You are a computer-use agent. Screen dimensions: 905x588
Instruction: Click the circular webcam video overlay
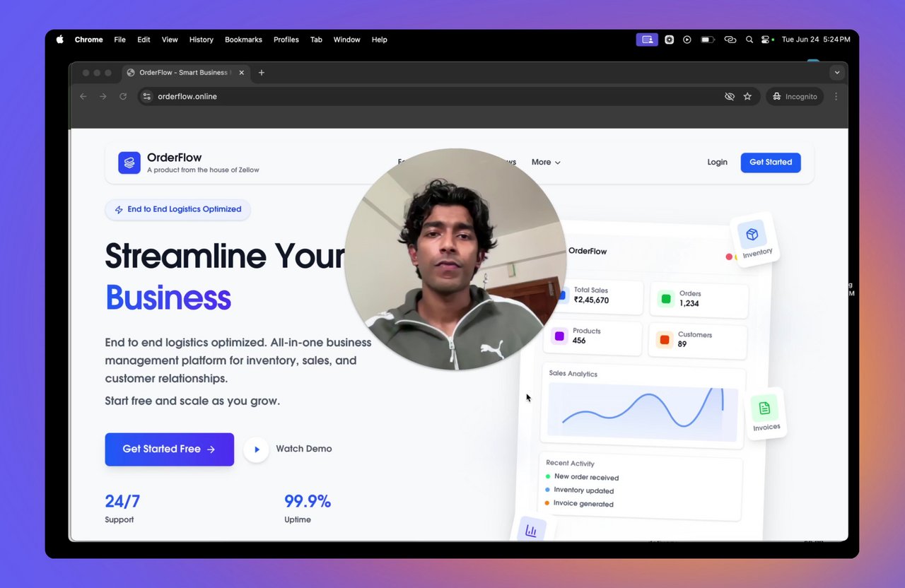456,259
